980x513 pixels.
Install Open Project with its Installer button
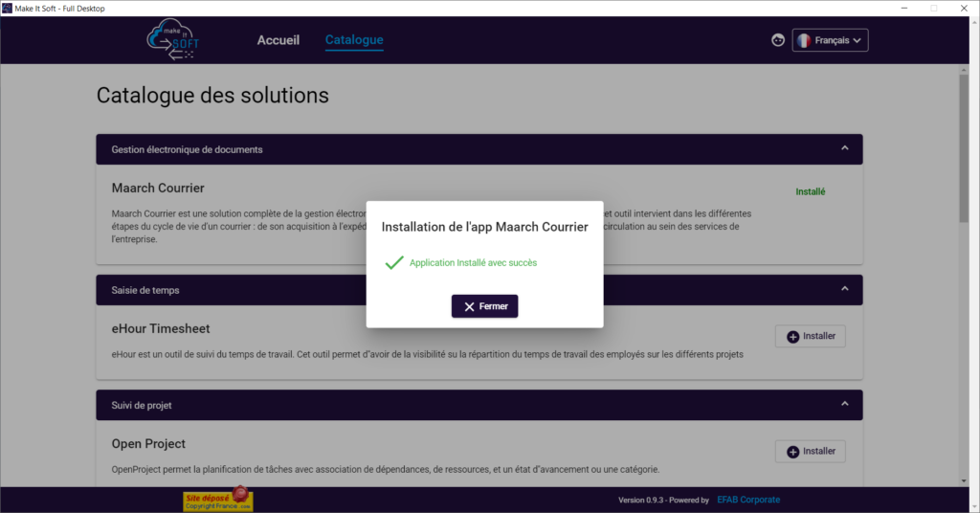coord(811,451)
